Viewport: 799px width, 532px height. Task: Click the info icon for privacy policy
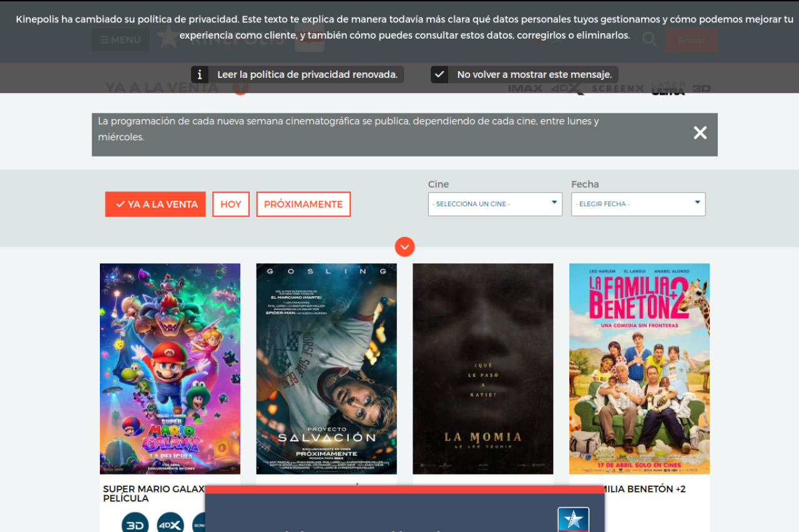click(199, 75)
